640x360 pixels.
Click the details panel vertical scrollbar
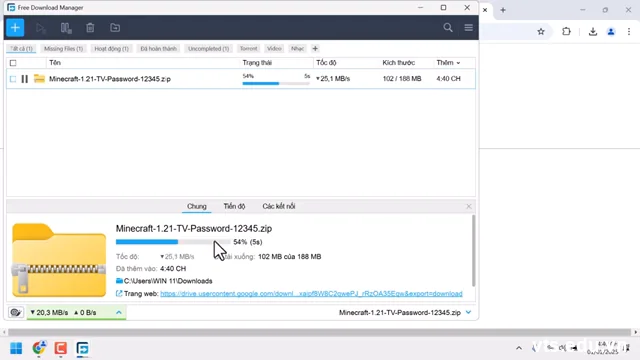point(473,251)
